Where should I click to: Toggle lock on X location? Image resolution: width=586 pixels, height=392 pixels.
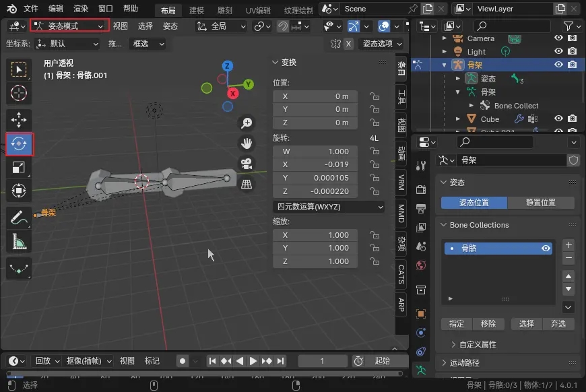click(x=374, y=96)
